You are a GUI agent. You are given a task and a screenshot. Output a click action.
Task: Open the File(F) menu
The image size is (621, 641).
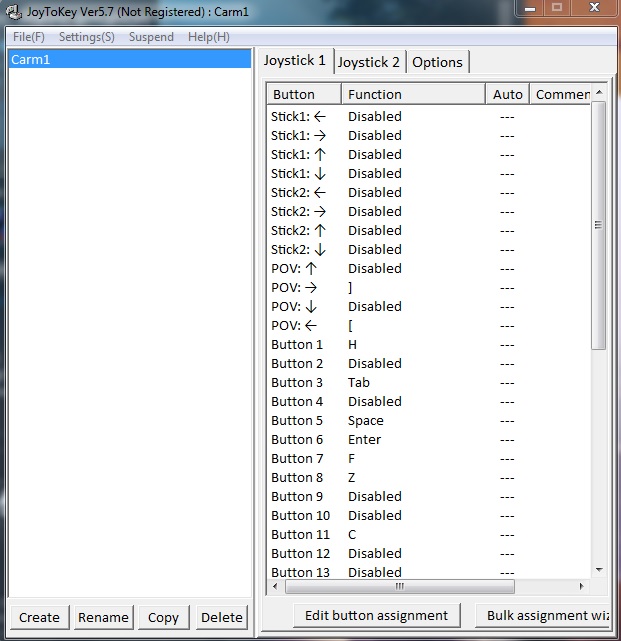[x=29, y=37]
